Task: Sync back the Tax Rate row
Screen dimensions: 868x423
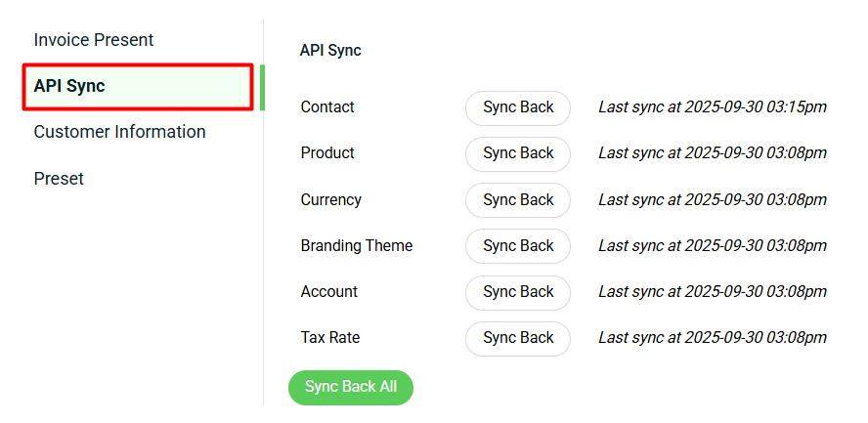Action: pos(518,338)
